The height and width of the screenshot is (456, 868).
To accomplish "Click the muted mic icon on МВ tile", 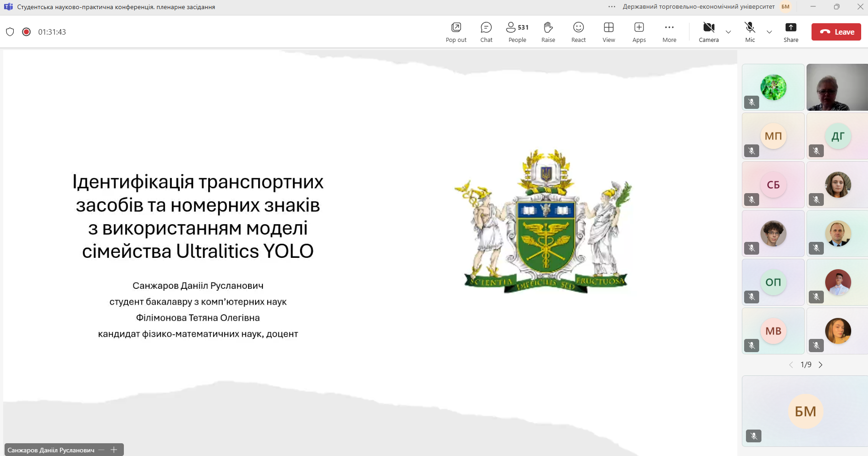I will (752, 346).
